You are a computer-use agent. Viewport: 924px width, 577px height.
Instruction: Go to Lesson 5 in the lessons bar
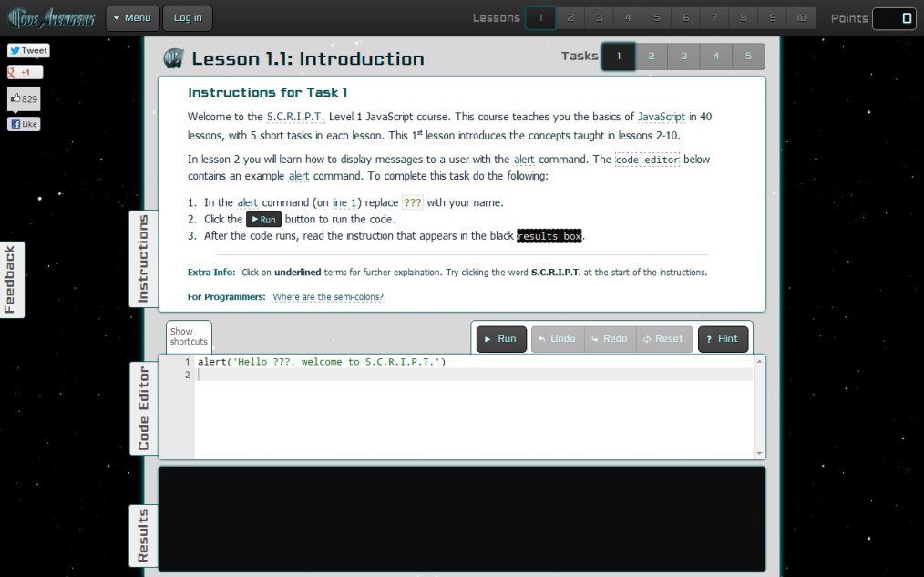[657, 18]
